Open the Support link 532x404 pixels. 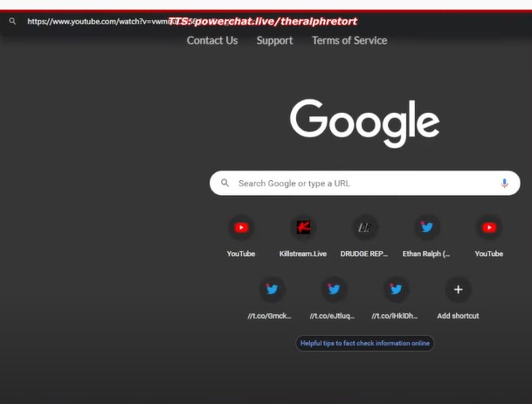click(x=274, y=40)
